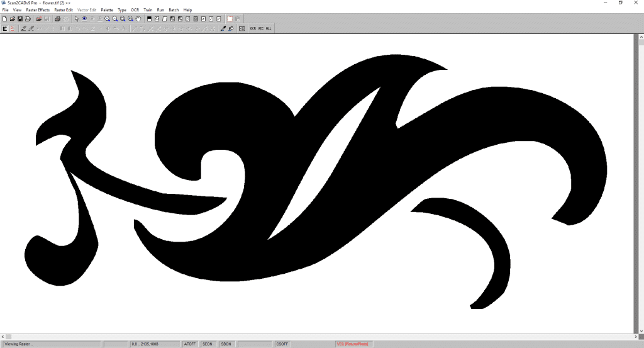Open the Palette menu
The image size is (644, 348).
[x=107, y=10]
